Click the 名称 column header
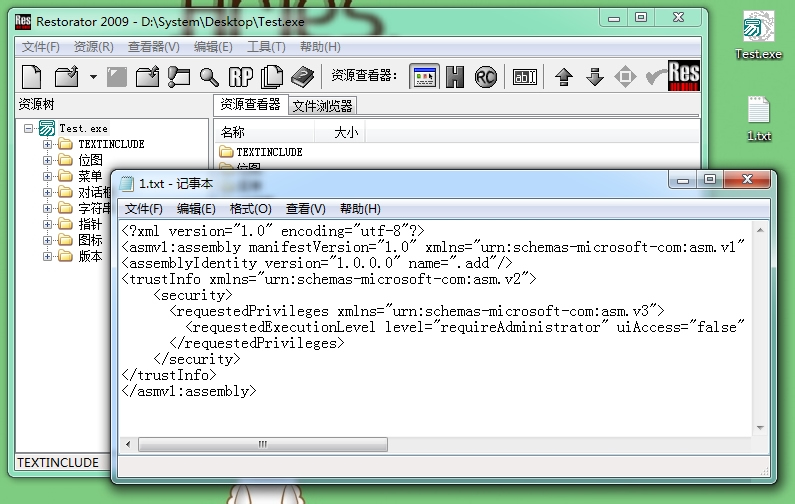The width and height of the screenshot is (795, 504). pos(264,133)
